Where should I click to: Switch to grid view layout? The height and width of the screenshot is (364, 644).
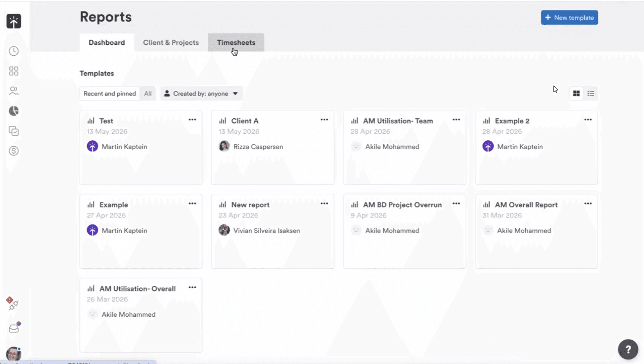(x=576, y=93)
